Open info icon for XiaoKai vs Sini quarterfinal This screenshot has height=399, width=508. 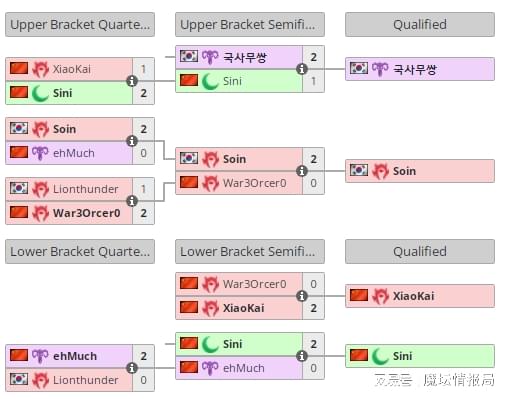(132, 81)
